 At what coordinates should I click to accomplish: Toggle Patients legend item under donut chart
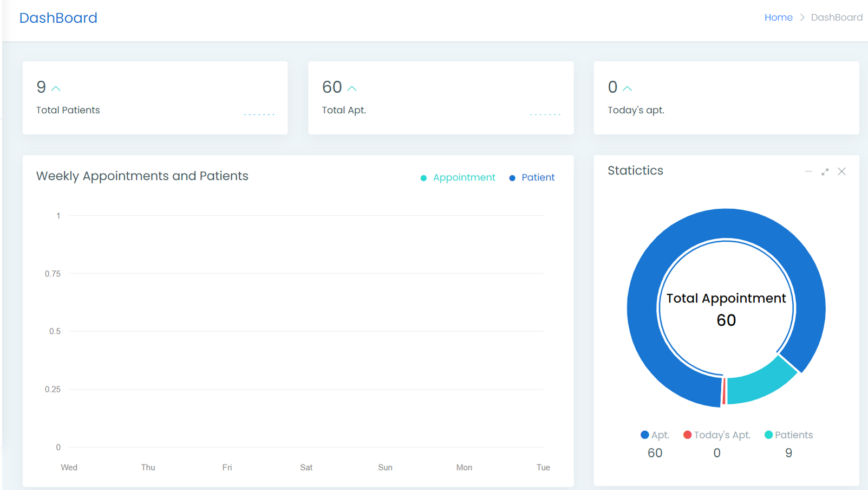pyautogui.click(x=788, y=435)
